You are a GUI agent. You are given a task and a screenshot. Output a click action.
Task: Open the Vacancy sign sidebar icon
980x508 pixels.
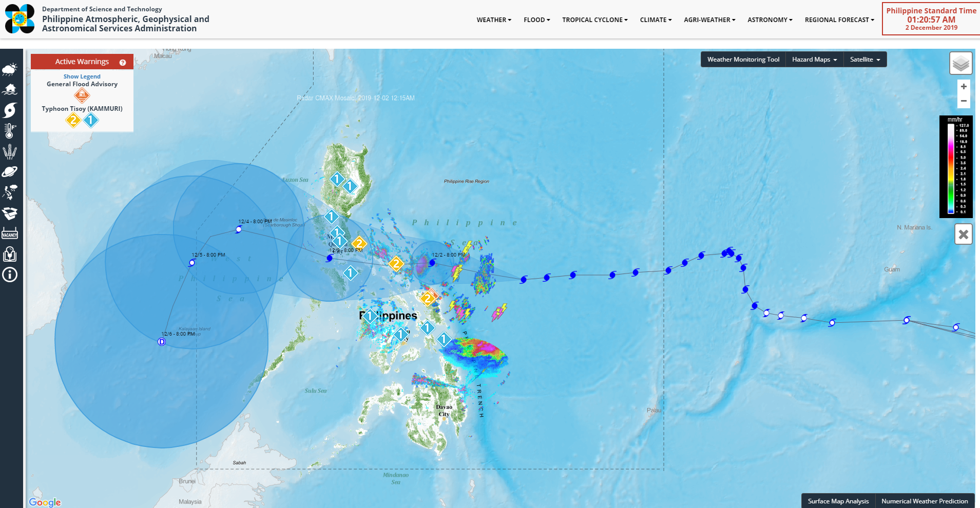pos(10,233)
